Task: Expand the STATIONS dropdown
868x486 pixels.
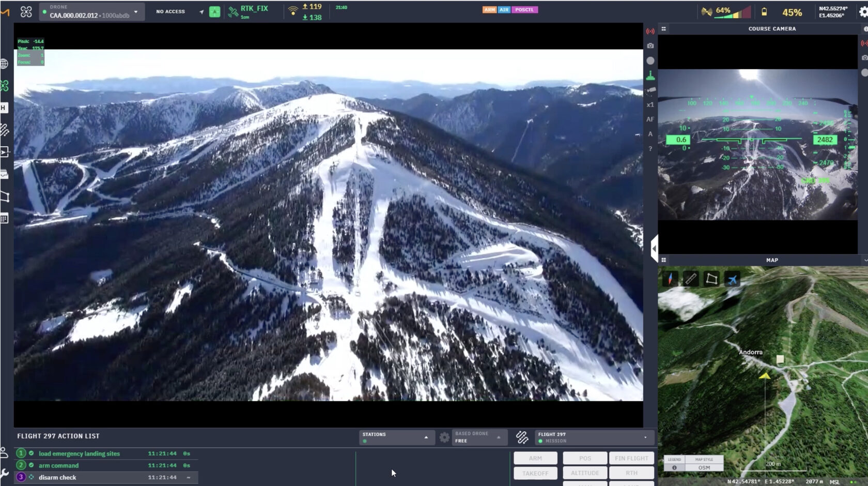Action: coord(426,437)
